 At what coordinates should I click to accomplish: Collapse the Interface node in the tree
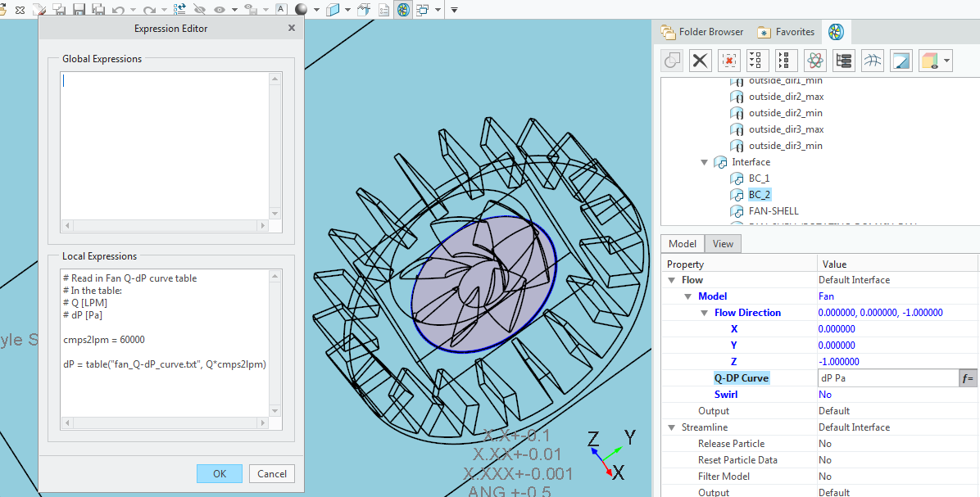(x=704, y=161)
